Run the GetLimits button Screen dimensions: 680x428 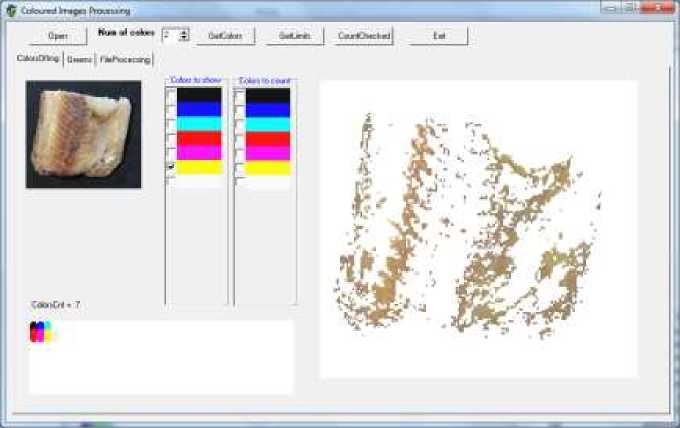(295, 36)
